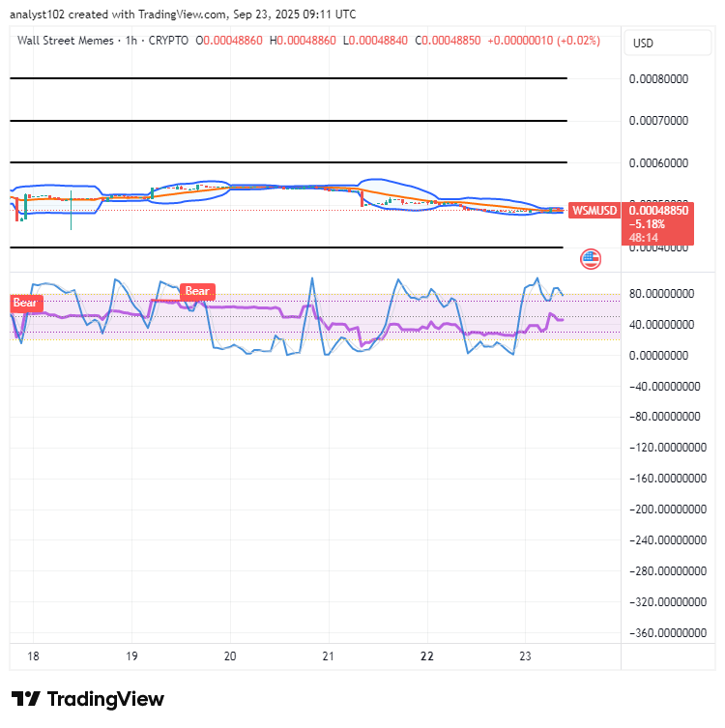Click the 40.00000000 oscillator level label
The image size is (725, 728).
click(x=661, y=325)
